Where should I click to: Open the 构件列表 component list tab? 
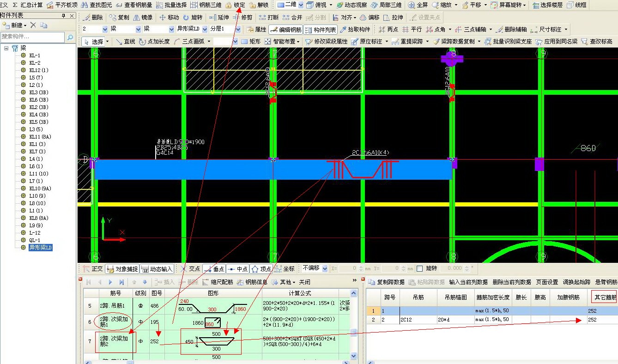321,30
